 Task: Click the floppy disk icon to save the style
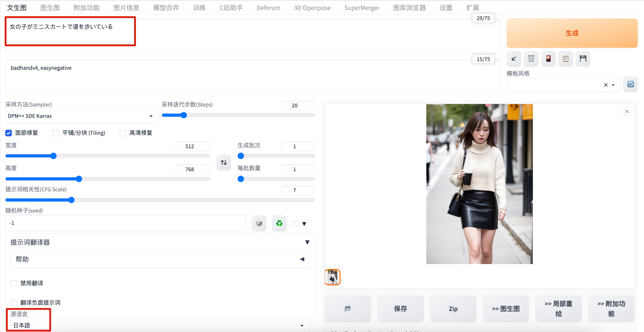(x=583, y=59)
